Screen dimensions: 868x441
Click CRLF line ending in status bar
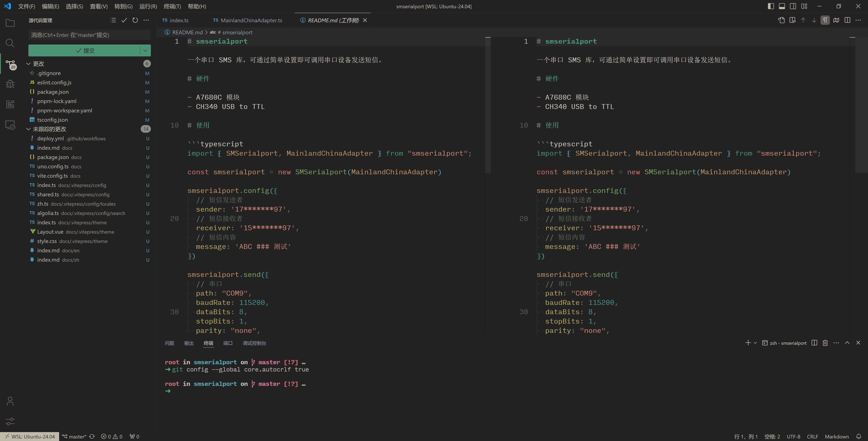click(812, 436)
